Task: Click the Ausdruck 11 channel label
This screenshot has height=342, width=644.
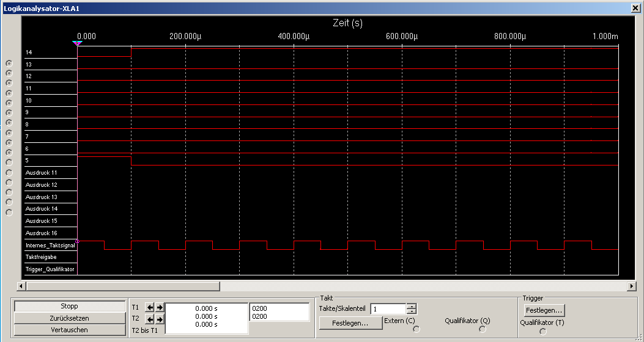Action: click(41, 173)
